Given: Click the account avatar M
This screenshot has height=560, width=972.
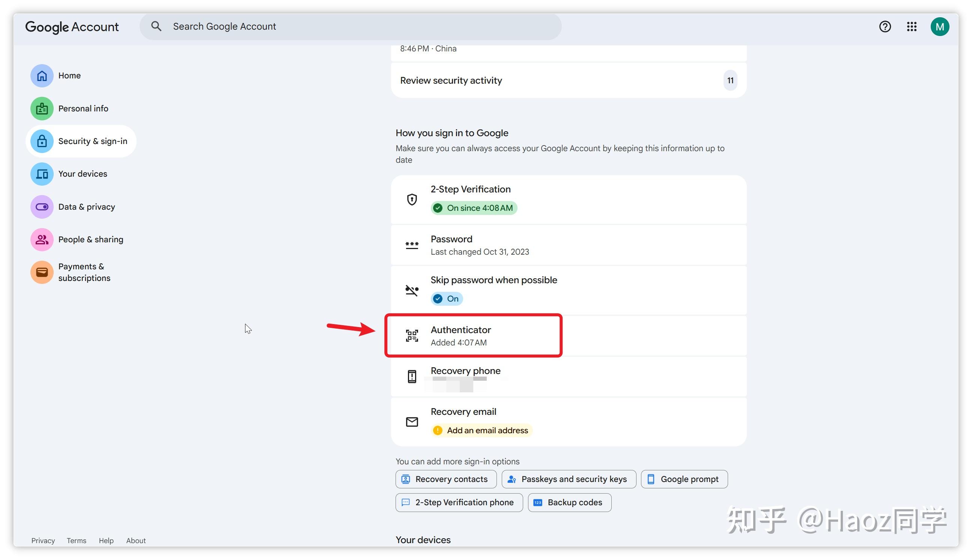Looking at the screenshot, I should [939, 27].
